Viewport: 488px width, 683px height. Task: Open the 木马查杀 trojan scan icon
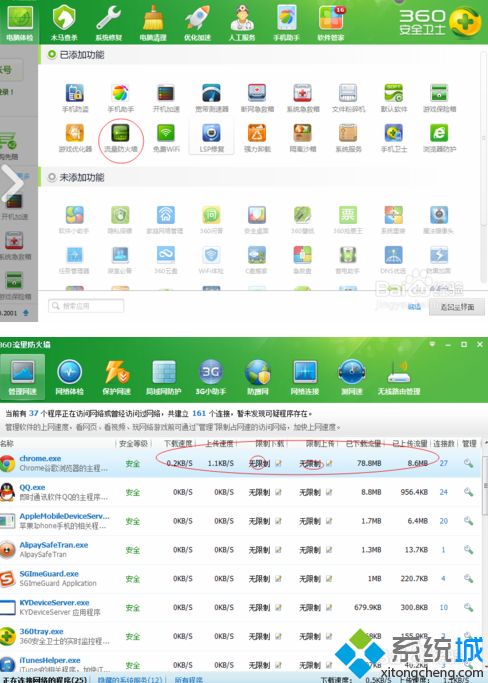[x=64, y=23]
